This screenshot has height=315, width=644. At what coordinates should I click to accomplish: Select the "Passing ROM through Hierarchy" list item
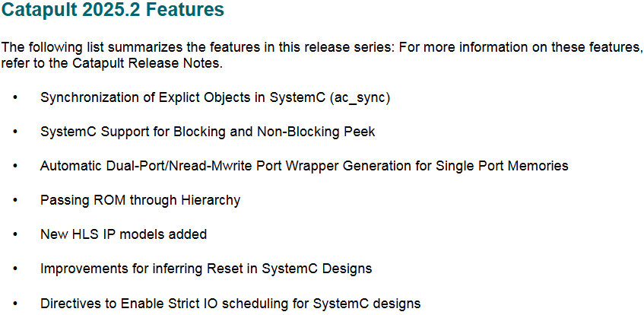140,200
